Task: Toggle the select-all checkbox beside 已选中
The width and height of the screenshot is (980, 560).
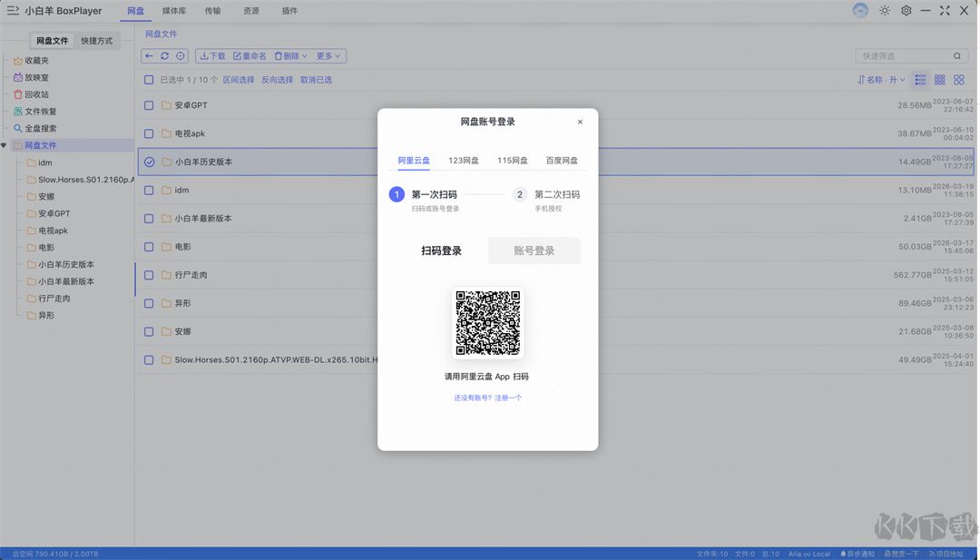Action: (x=149, y=79)
